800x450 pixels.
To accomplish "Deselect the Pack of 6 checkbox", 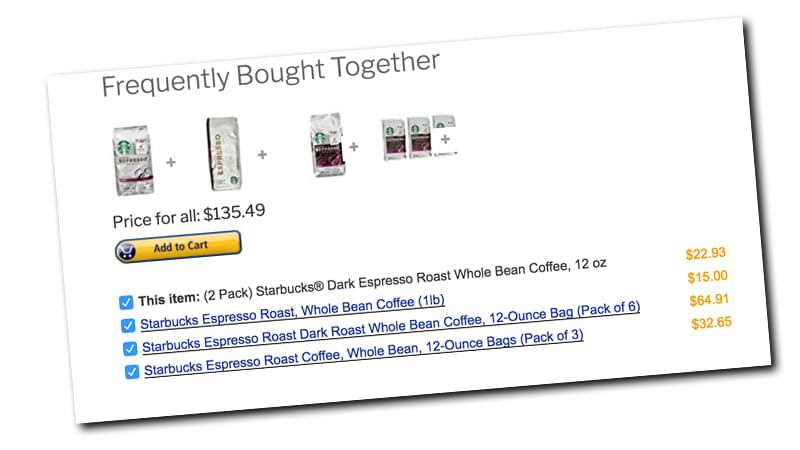I will (x=130, y=349).
